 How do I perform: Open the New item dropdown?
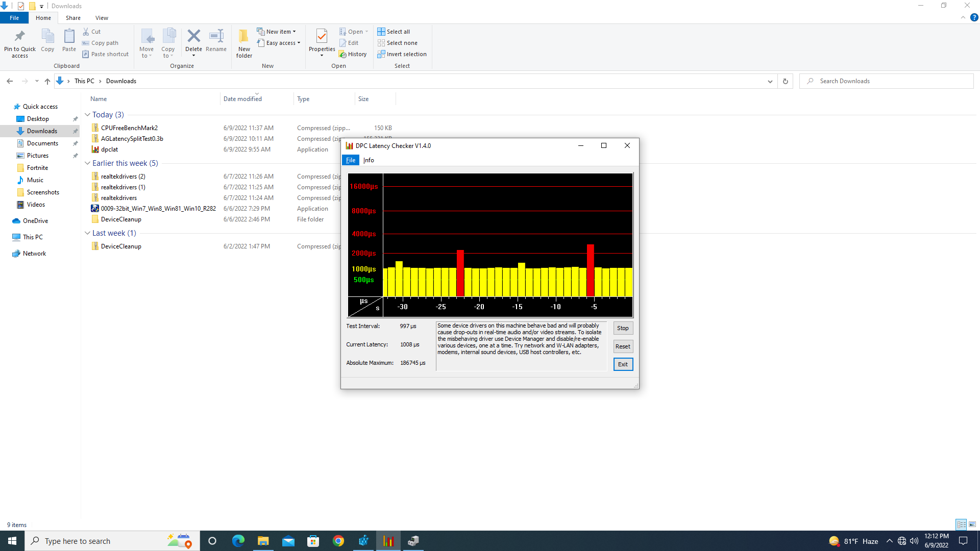click(276, 32)
